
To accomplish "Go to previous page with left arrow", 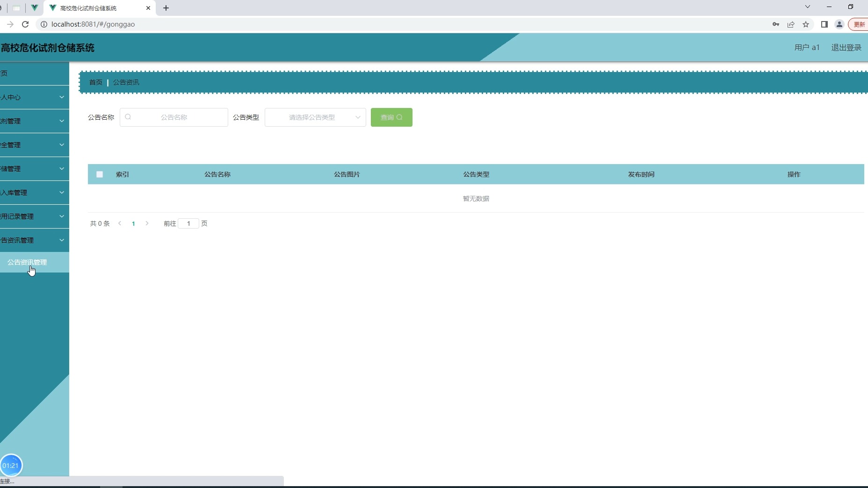I will point(120,223).
